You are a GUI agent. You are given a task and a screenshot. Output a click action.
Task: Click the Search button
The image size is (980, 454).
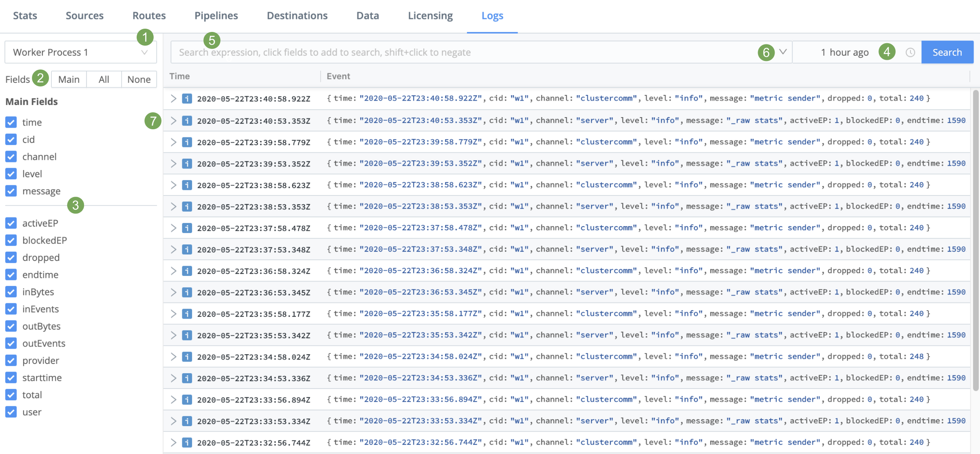coord(947,52)
